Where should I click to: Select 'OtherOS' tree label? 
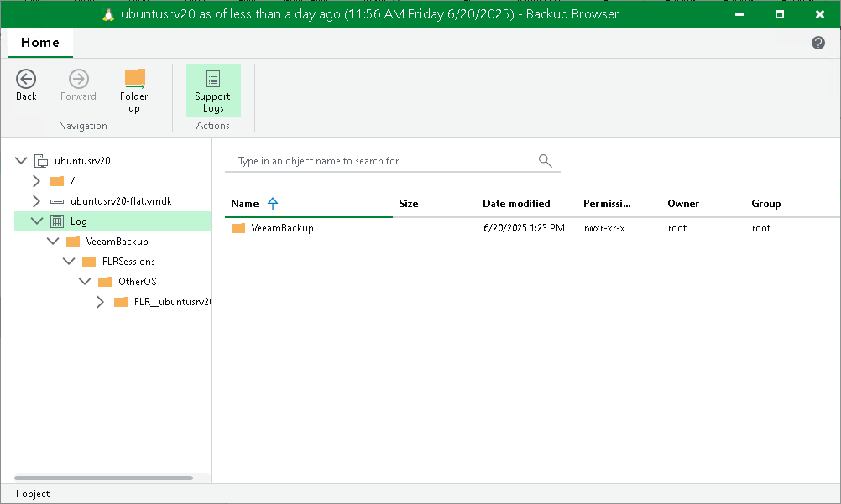coord(138,282)
